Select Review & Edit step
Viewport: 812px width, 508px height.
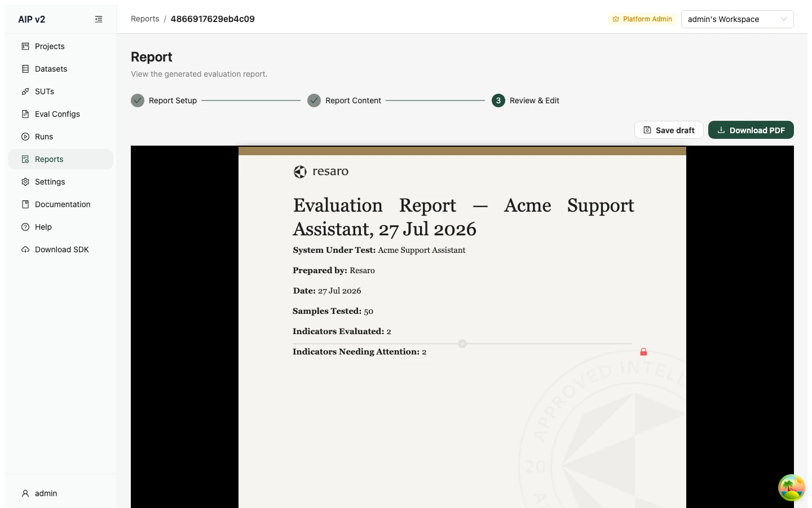coord(534,100)
